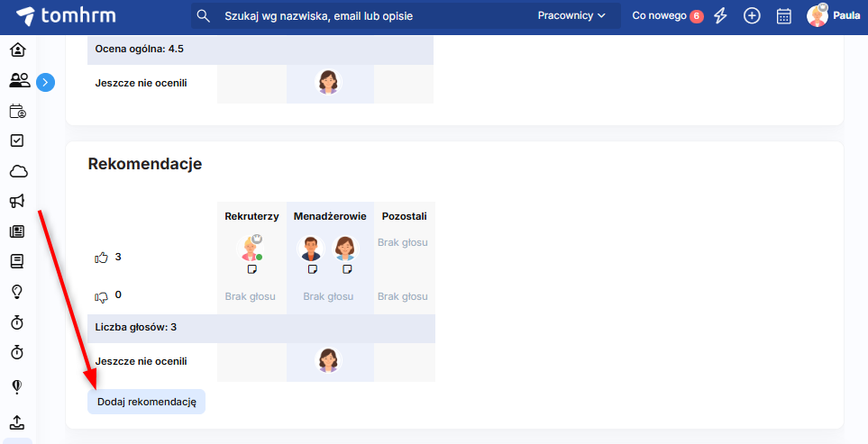Open the cloud icon in the sidebar

[x=17, y=171]
